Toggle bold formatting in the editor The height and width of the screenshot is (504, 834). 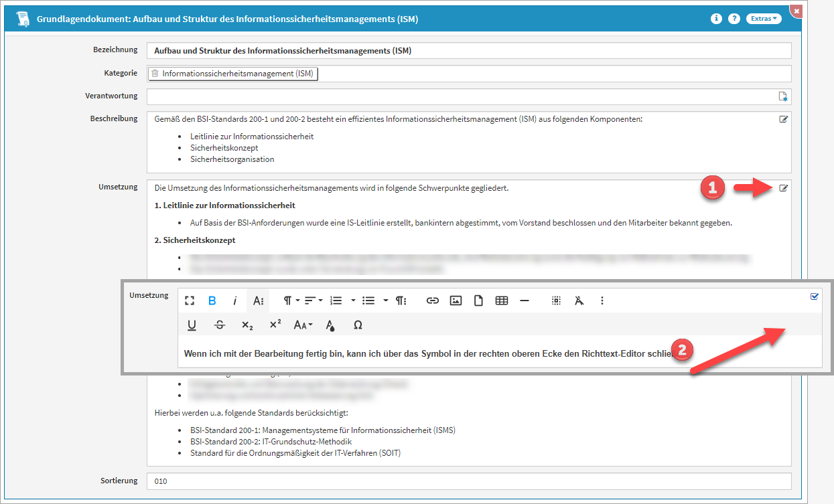(212, 301)
